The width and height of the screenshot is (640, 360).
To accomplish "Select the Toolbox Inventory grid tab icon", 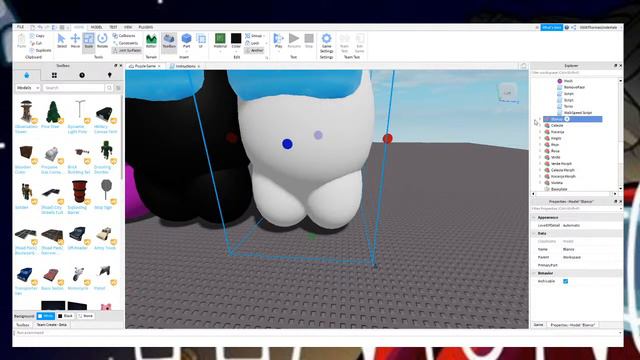I will click(54, 75).
